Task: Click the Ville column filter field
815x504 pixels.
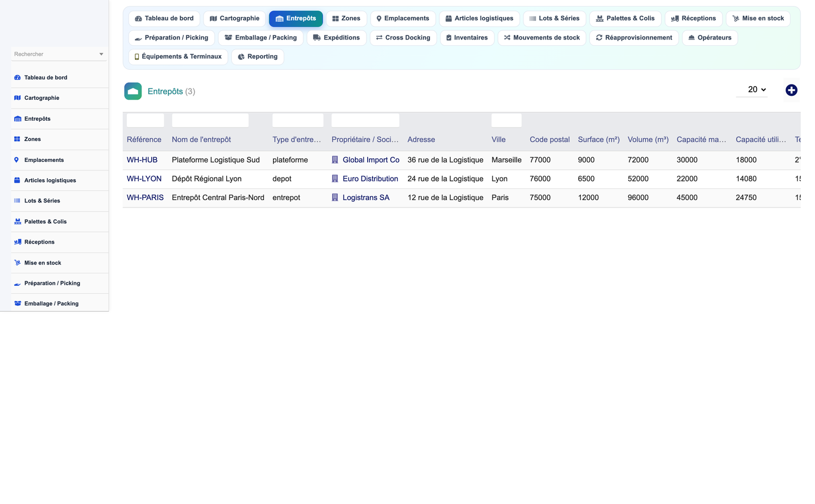Action: pos(506,120)
